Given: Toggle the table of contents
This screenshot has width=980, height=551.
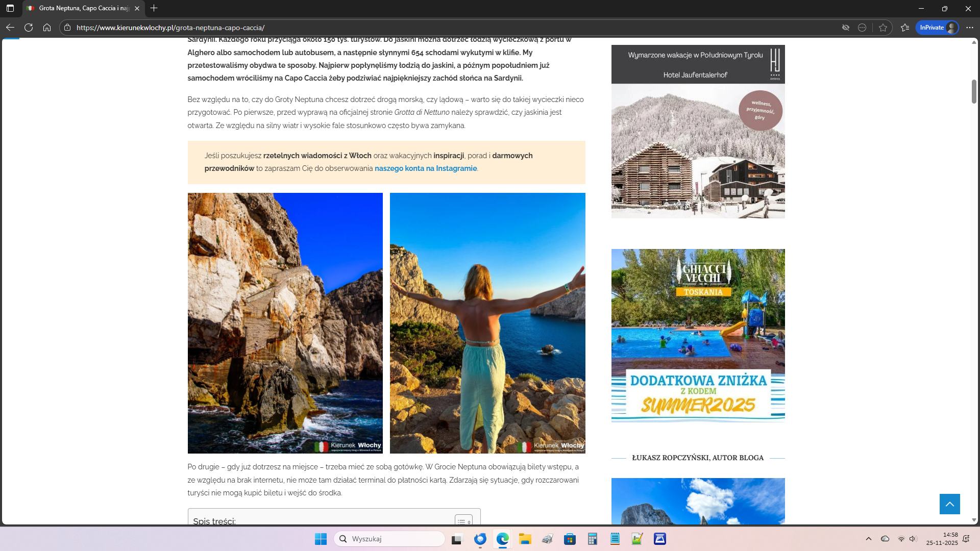Looking at the screenshot, I should [463, 520].
